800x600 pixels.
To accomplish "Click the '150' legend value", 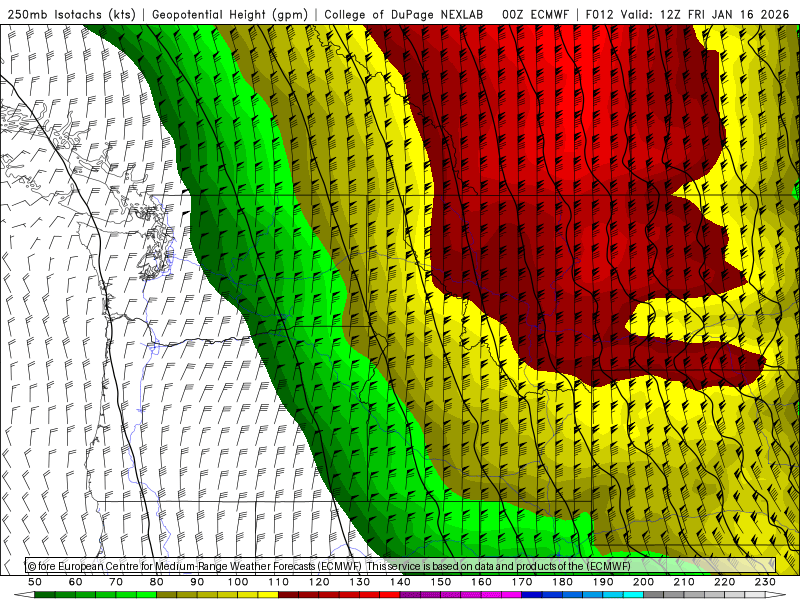I will coord(441,582).
